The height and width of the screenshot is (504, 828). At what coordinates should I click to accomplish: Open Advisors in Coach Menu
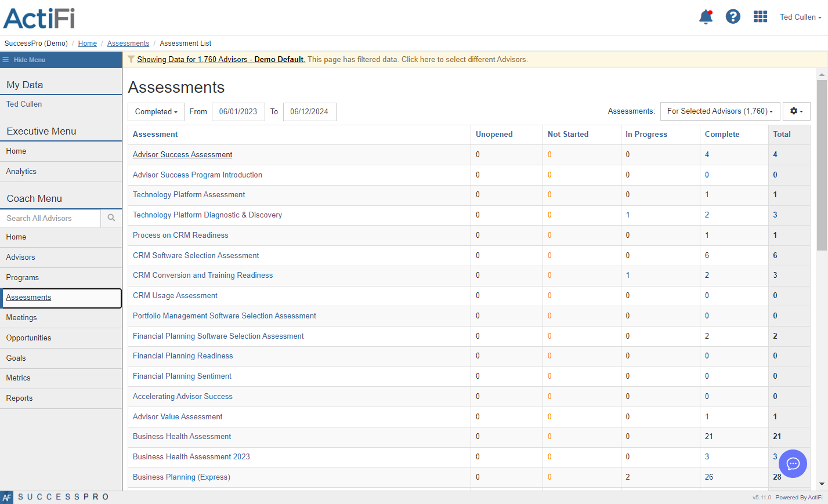point(61,258)
